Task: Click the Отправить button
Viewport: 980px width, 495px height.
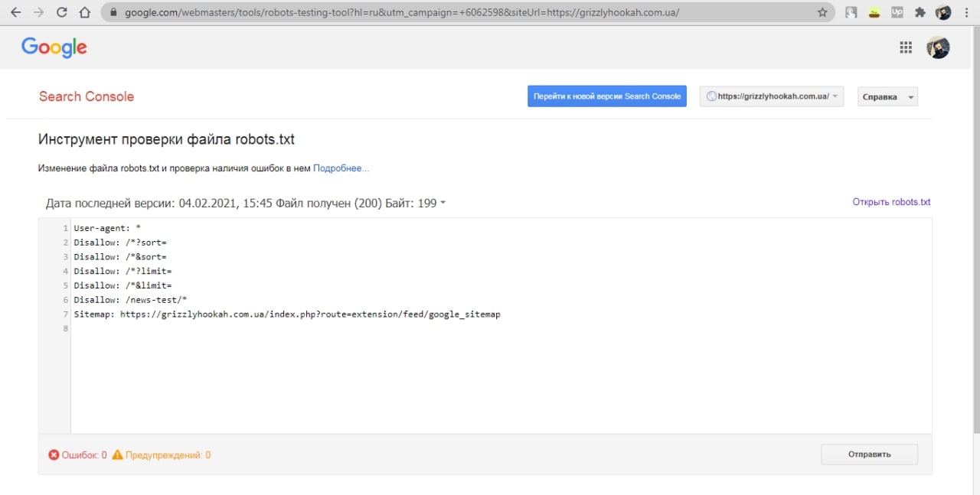Action: 869,454
